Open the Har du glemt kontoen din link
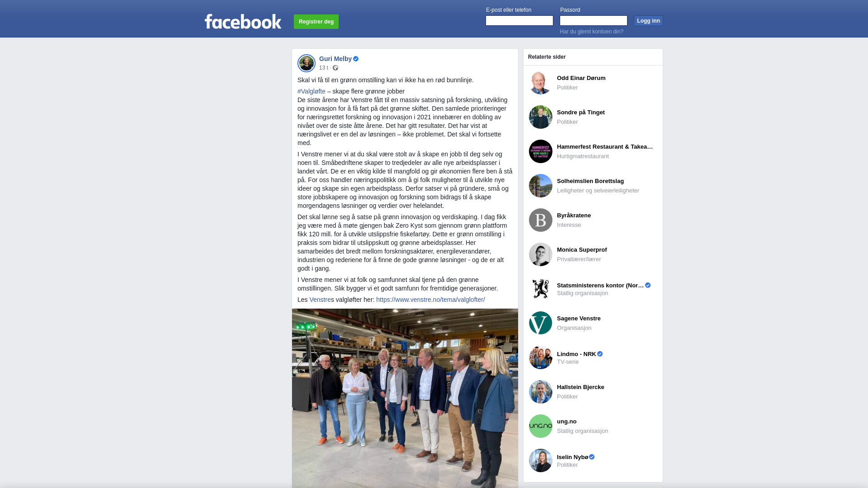 591,32
